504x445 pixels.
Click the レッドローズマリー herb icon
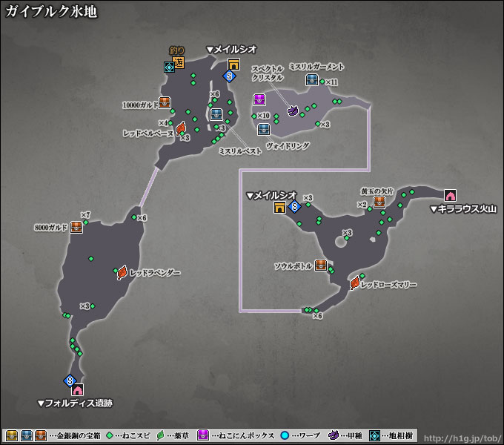[x=355, y=283]
